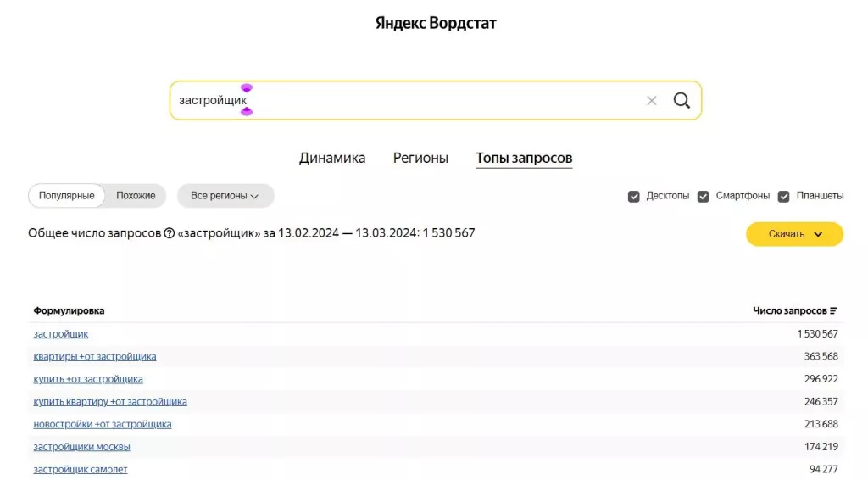Open the квартиры +от застройщика link
The image size is (868, 480).
(x=95, y=356)
